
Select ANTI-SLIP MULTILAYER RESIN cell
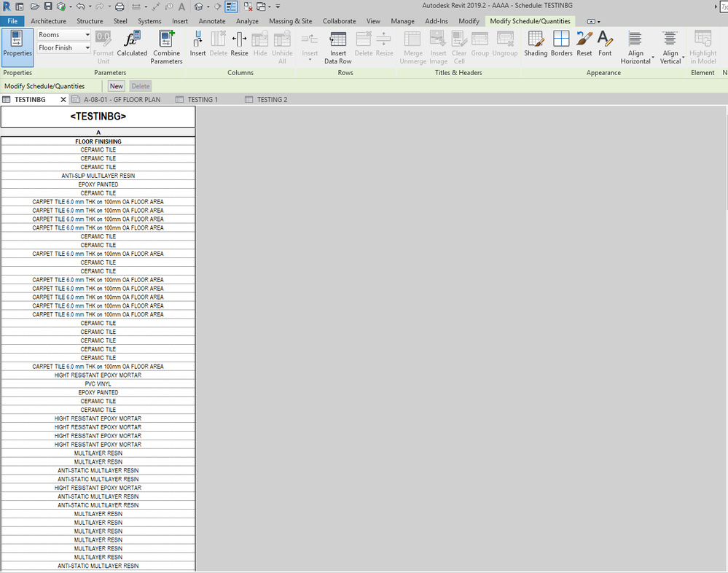98,176
